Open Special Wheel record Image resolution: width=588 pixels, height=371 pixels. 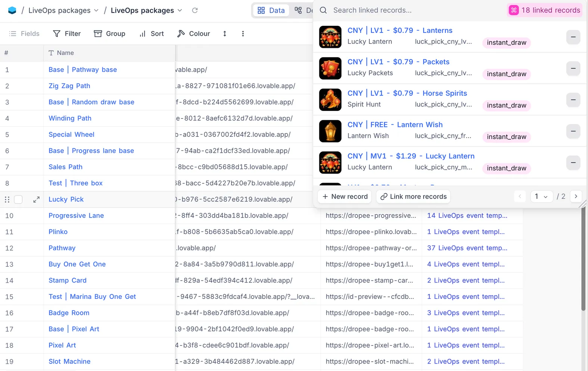(x=71, y=135)
